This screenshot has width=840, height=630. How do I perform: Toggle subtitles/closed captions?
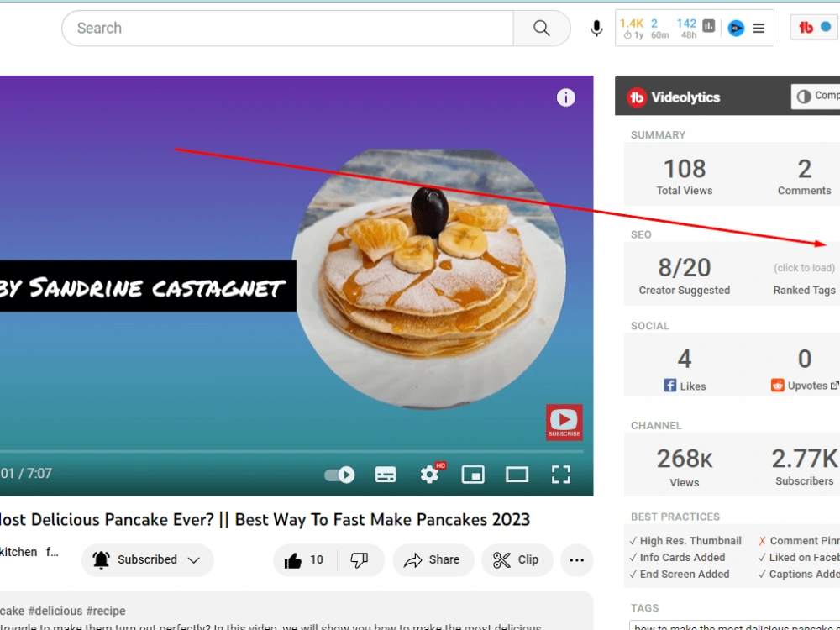pyautogui.click(x=386, y=474)
